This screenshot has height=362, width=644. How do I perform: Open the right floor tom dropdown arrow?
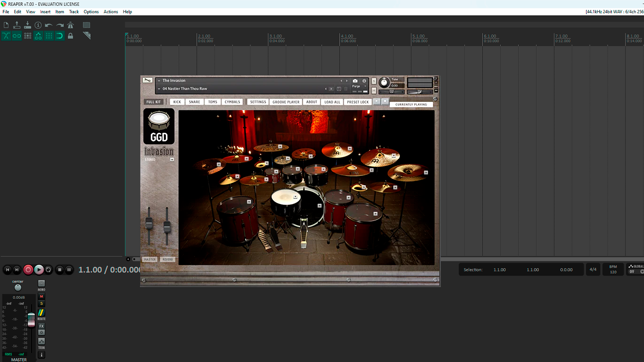click(375, 214)
